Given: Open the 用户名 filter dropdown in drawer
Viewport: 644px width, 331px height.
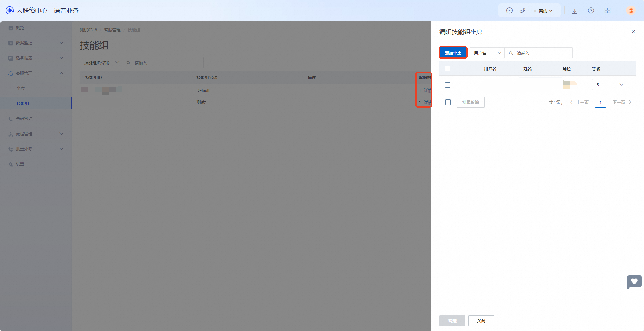Looking at the screenshot, I should pyautogui.click(x=487, y=53).
